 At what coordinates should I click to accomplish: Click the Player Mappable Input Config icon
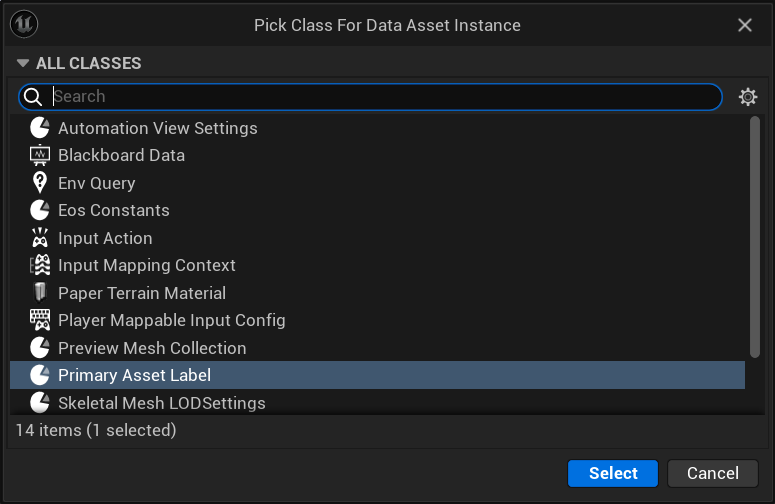pyautogui.click(x=40, y=320)
